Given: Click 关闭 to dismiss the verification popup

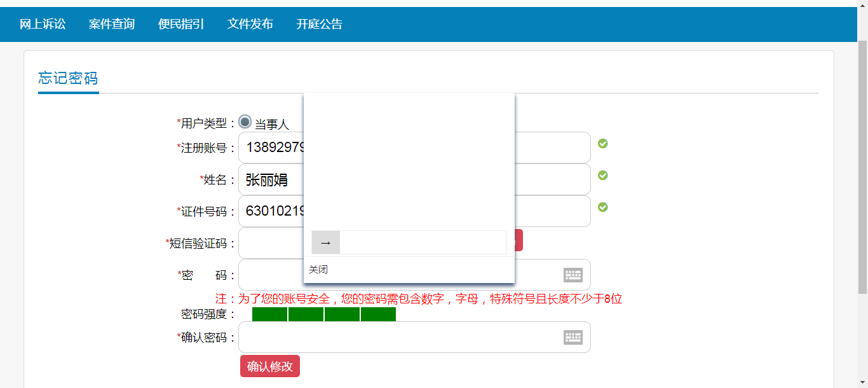Looking at the screenshot, I should [x=318, y=270].
